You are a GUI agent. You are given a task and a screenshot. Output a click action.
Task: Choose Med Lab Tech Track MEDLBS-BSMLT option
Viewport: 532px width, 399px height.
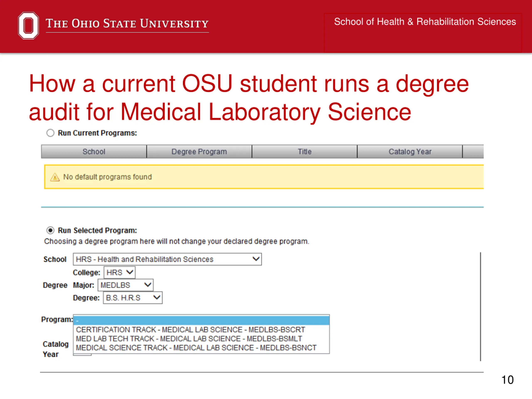(189, 339)
